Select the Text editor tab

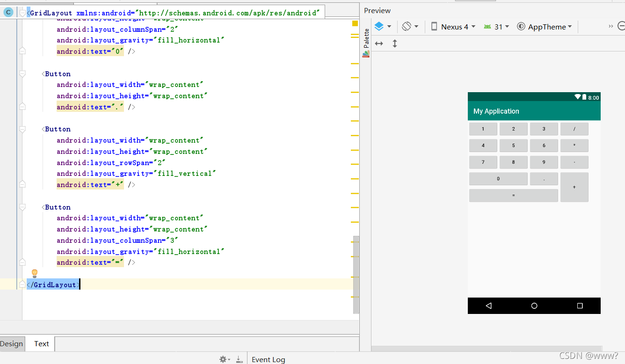[41, 343]
